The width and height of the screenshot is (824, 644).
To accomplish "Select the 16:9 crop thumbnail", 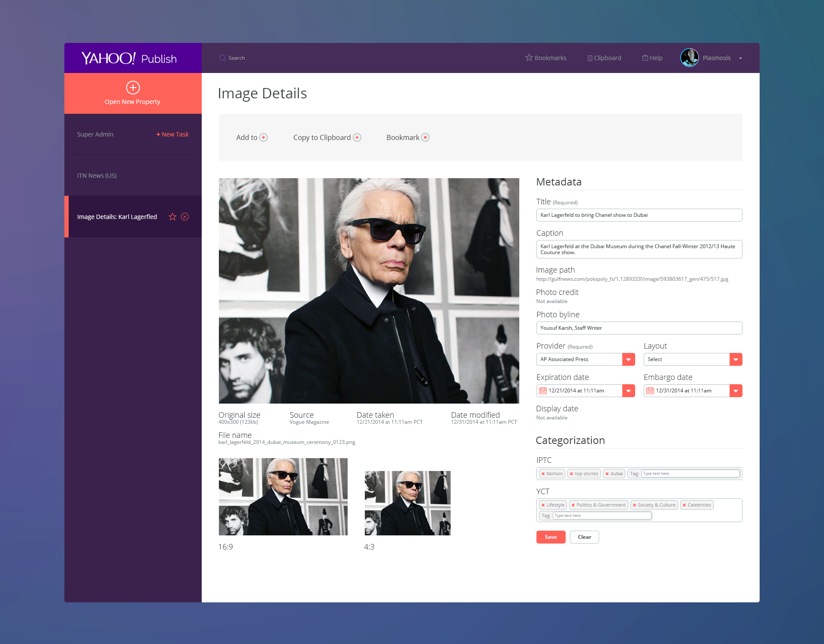I will [283, 497].
